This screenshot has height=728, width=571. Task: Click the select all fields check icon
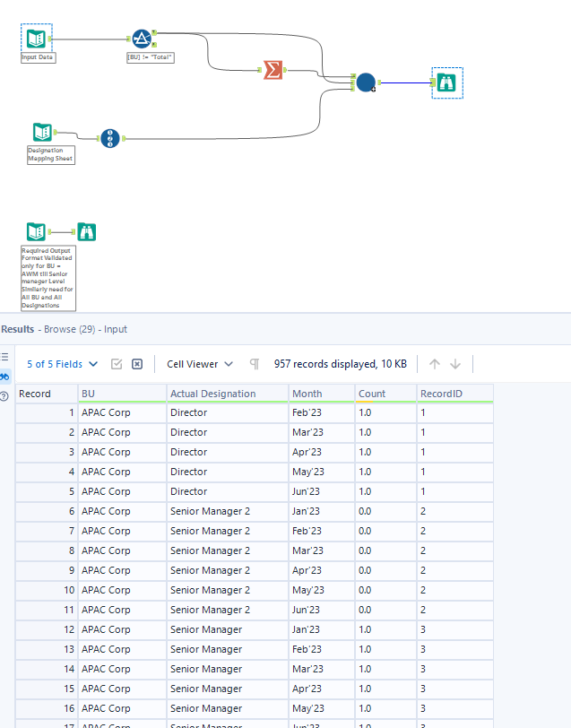117,364
